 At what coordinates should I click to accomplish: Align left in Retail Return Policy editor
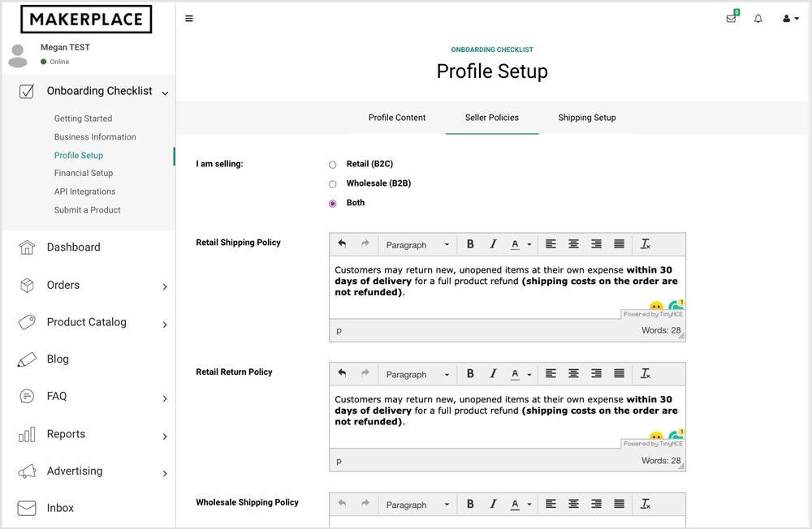tap(551, 373)
